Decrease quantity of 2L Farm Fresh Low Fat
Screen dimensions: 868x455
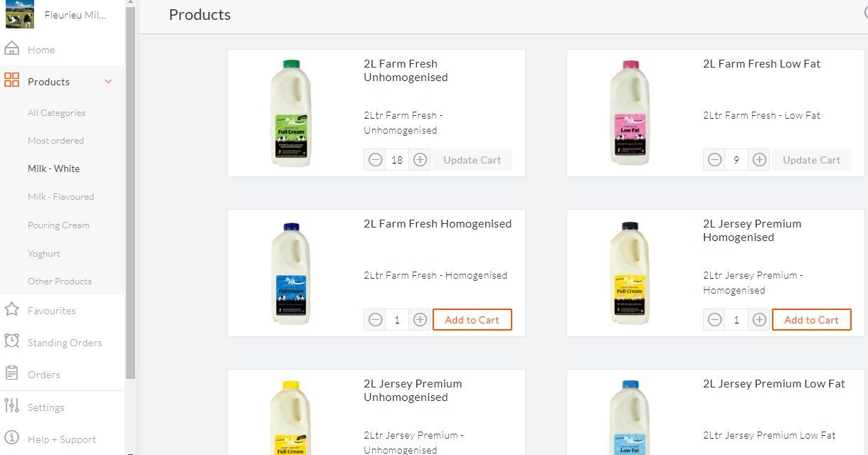click(715, 160)
